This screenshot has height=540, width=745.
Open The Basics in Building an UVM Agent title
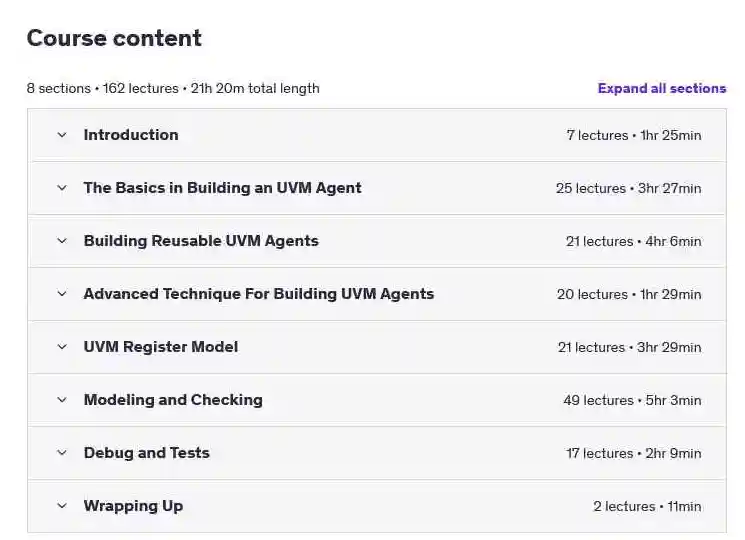[x=222, y=188]
